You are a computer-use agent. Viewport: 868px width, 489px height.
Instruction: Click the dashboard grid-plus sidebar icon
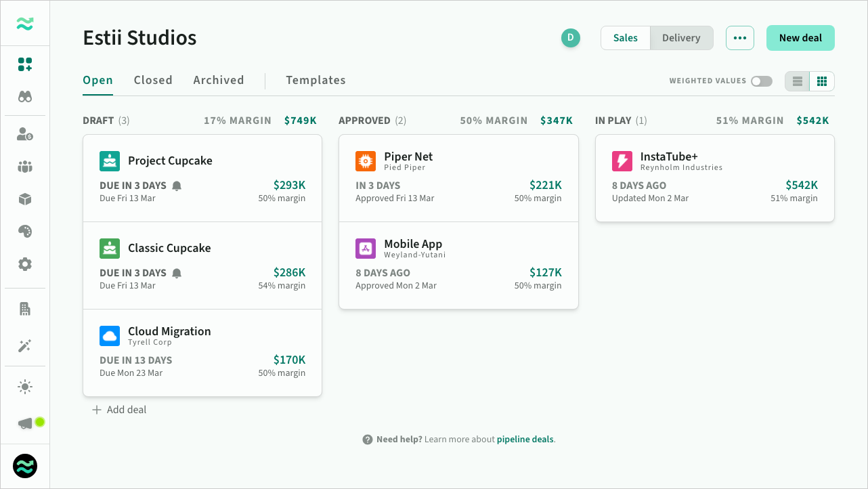25,64
